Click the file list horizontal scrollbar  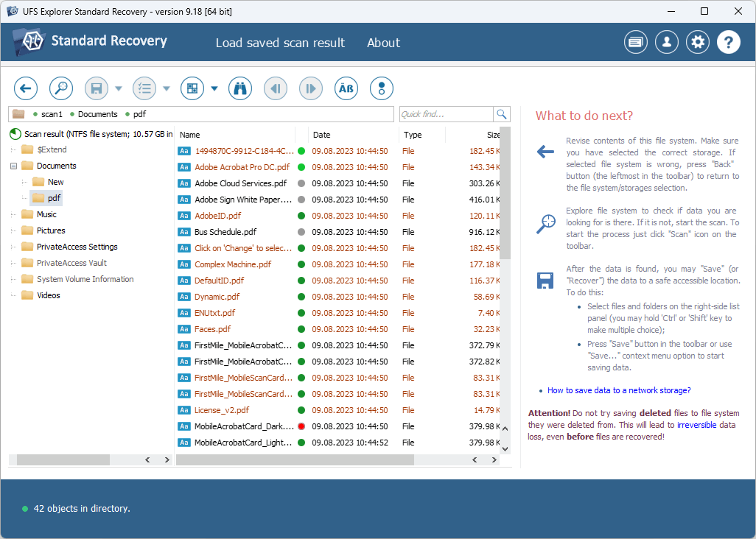point(295,460)
